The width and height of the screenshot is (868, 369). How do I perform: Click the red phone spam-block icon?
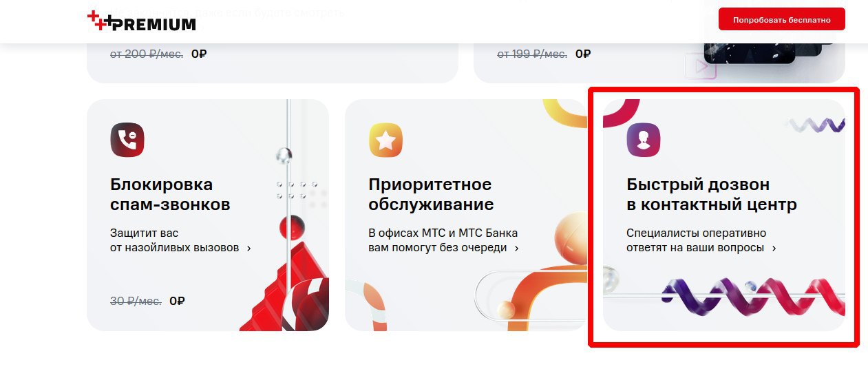pos(127,140)
